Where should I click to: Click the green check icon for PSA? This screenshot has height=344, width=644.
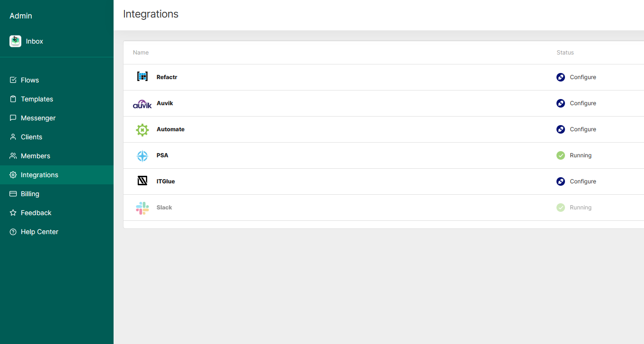561,155
